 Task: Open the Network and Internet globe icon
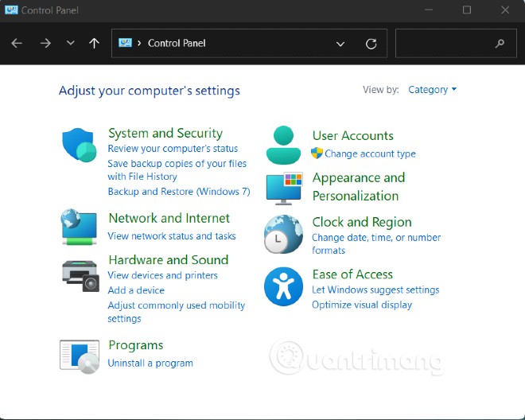pyautogui.click(x=79, y=227)
